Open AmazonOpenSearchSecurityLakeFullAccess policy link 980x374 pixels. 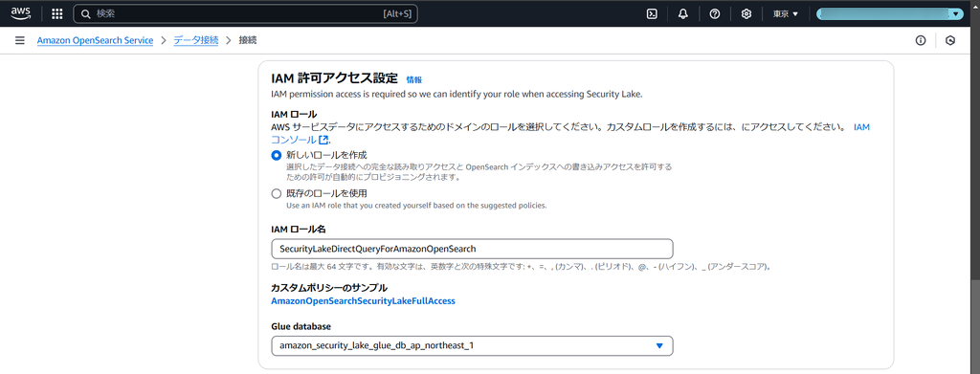point(363,301)
